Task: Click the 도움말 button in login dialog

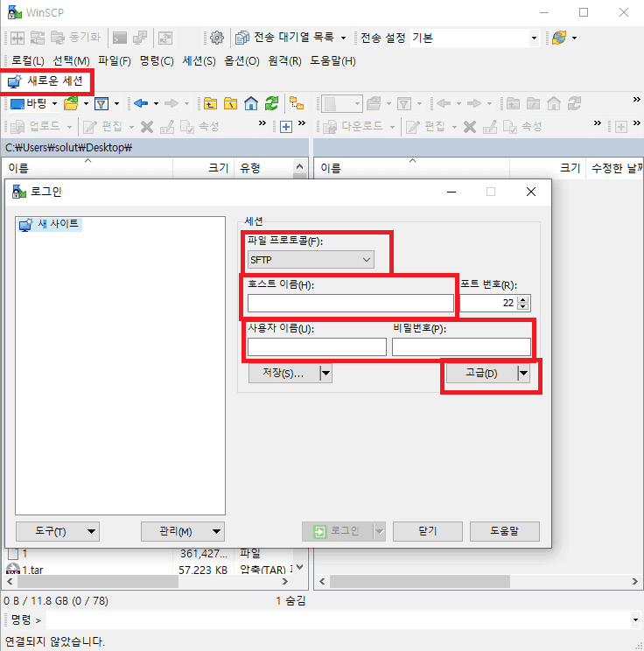Action: [x=505, y=531]
